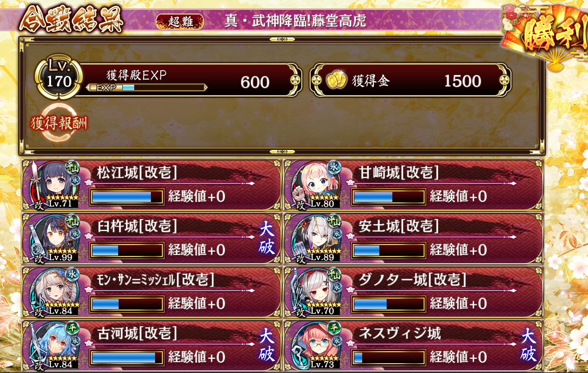Screen dimensions: 588x373
Task: Click the モン・サン=ミッシェル character portrait
Action: (x=54, y=291)
